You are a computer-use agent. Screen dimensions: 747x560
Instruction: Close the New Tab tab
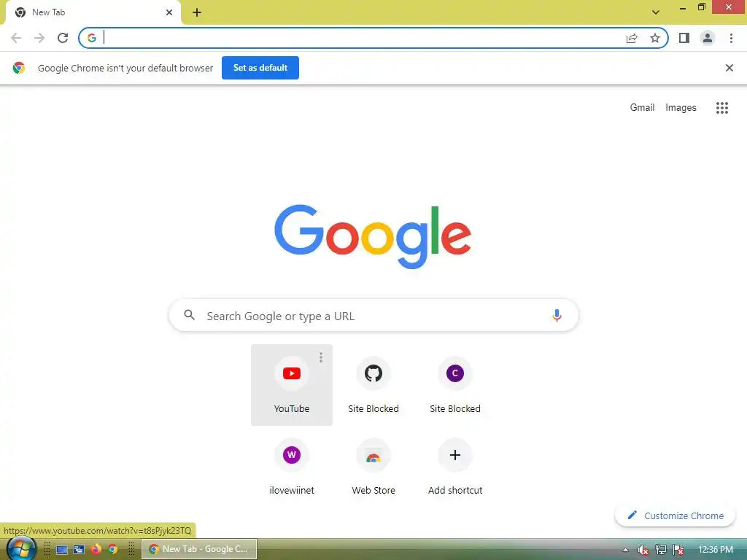pos(169,12)
